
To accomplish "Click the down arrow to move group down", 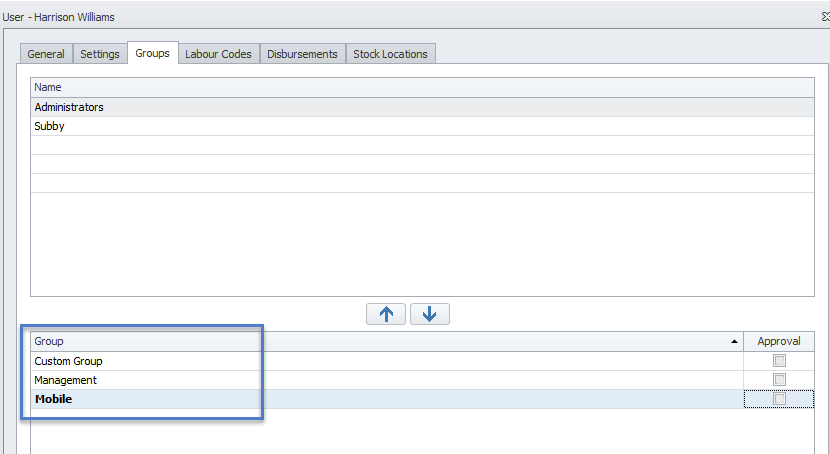I will coord(430,314).
